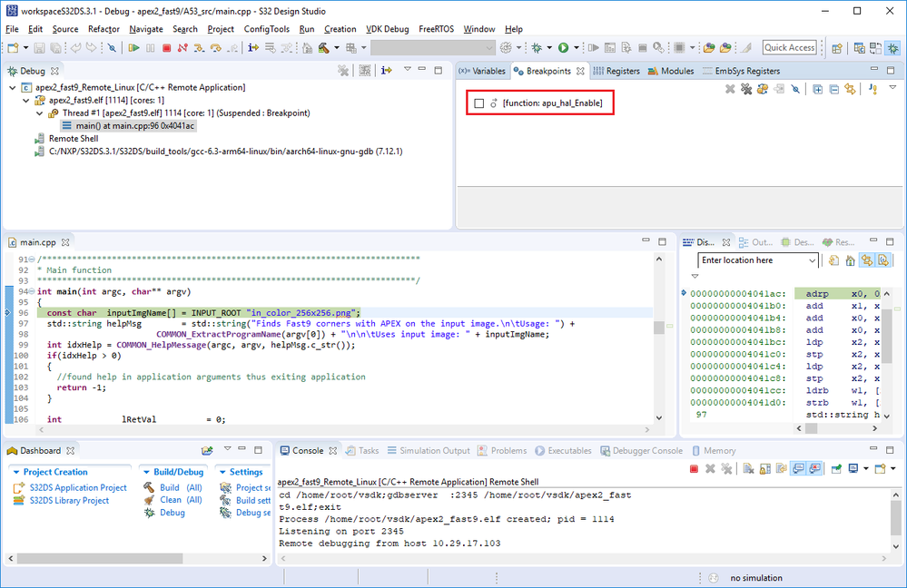Collapse the Thread #1 node
The width and height of the screenshot is (907, 588).
(x=39, y=113)
